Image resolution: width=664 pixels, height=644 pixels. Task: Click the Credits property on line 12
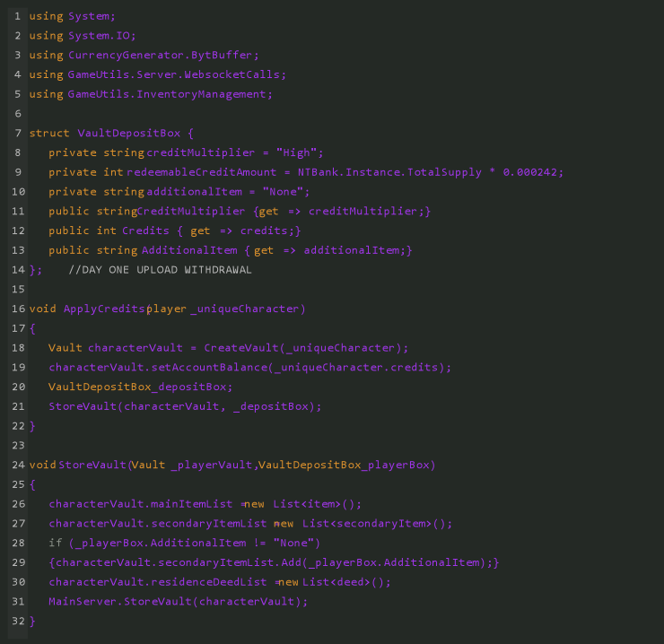(145, 231)
